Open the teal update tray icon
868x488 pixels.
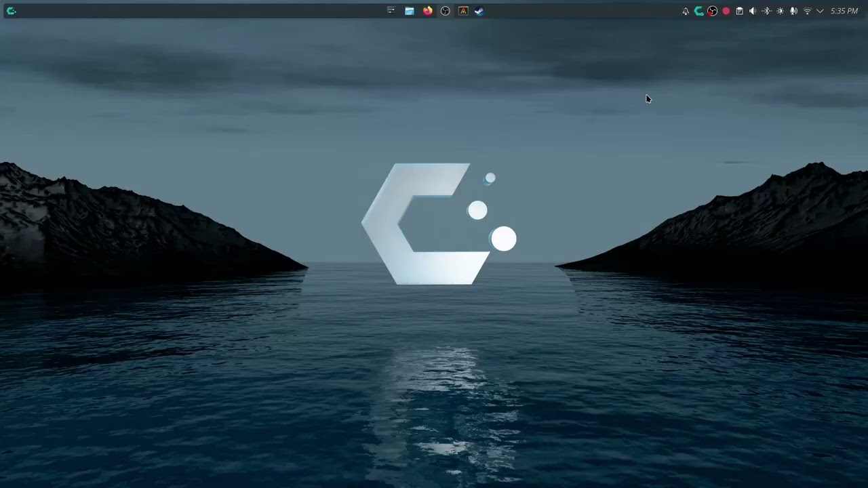[699, 11]
